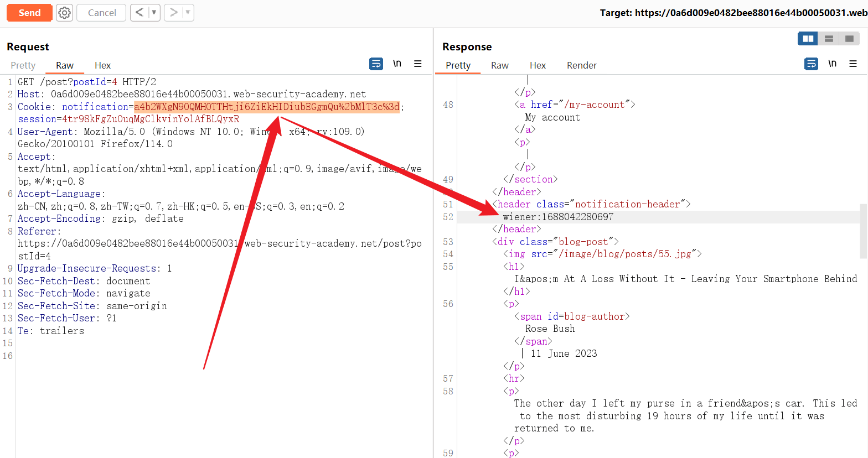The image size is (868, 458).
Task: Expand the back history dropdown arrow
Action: (154, 13)
